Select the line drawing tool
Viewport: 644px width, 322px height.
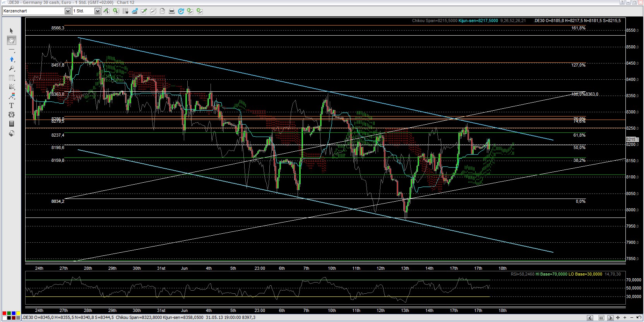(x=12, y=50)
